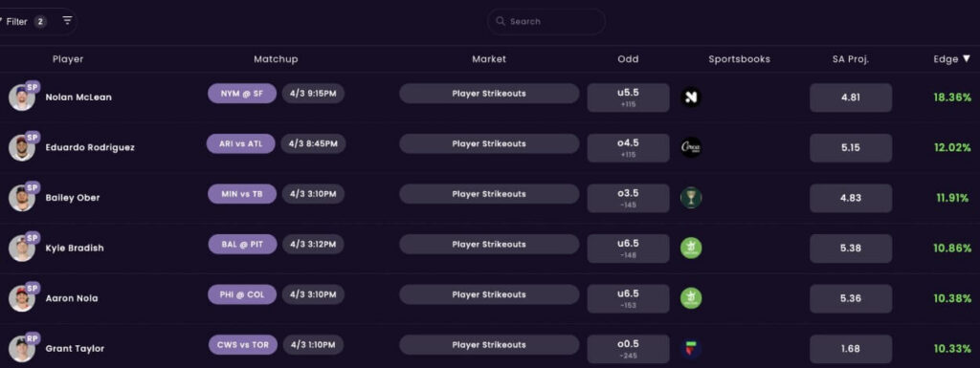The width and height of the screenshot is (980, 368).
Task: Click the magnifier icon in Search
Action: pyautogui.click(x=500, y=21)
